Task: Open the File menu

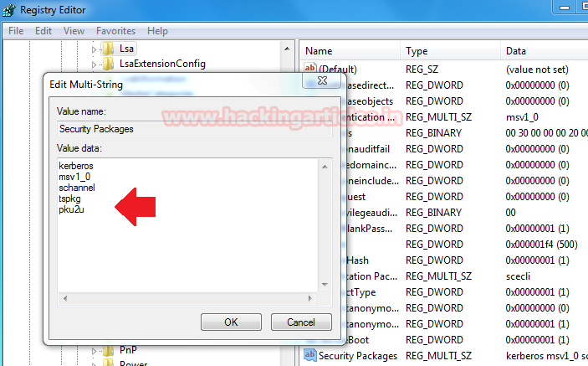Action: click(16, 31)
